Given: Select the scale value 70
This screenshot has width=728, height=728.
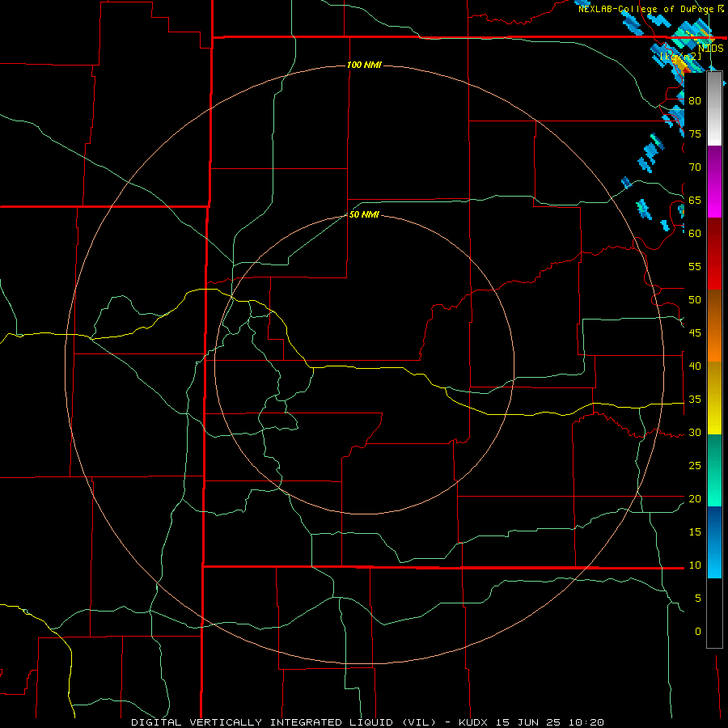Looking at the screenshot, I should (695, 167).
